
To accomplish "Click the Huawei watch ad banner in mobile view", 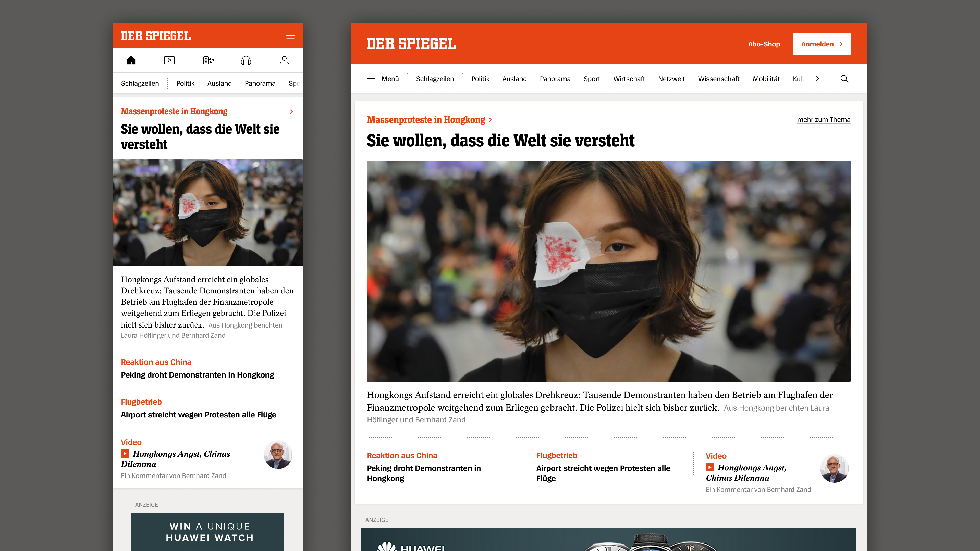I will [x=207, y=532].
